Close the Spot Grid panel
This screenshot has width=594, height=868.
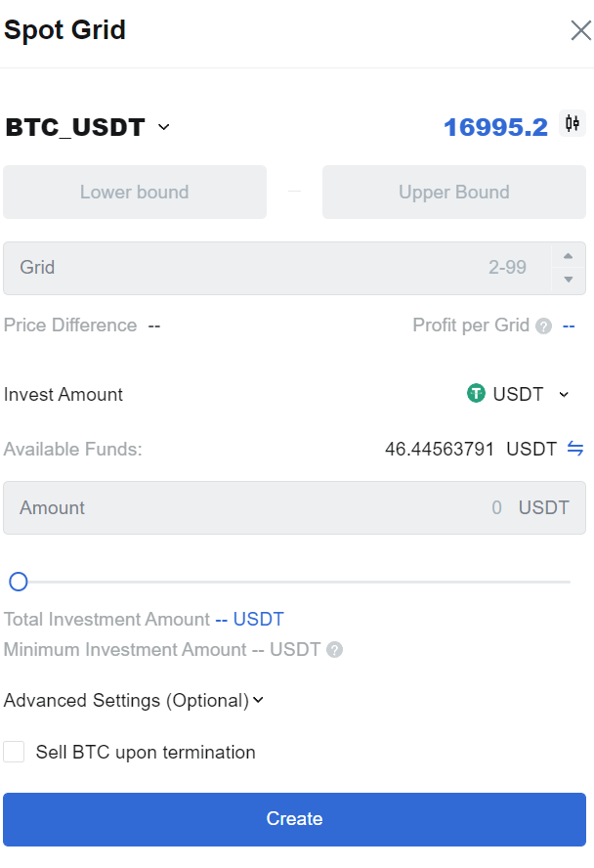pyautogui.click(x=580, y=30)
